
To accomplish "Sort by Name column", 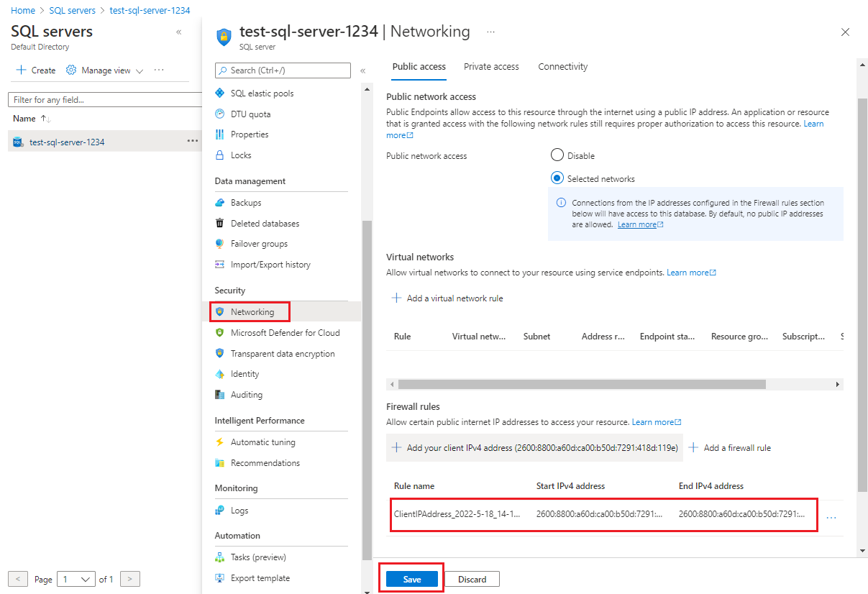I will click(x=32, y=119).
